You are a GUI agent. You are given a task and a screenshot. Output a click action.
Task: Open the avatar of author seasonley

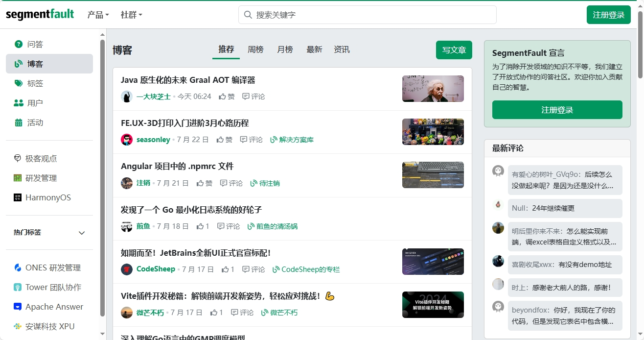(127, 140)
